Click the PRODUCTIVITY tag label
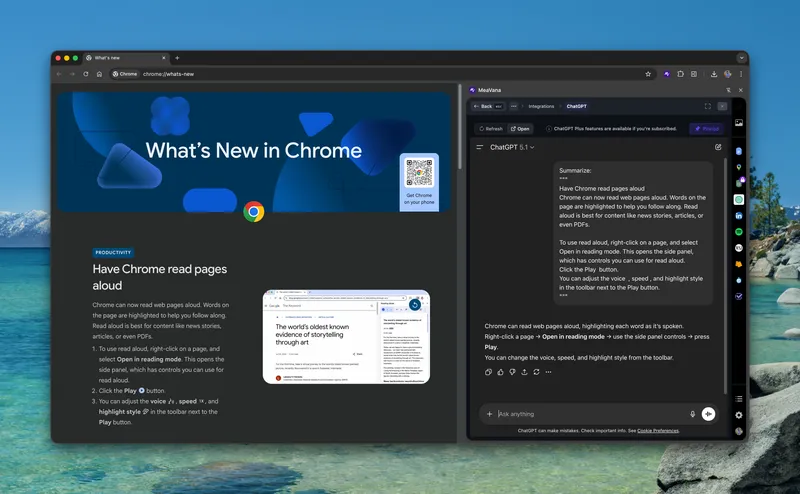 tap(113, 252)
